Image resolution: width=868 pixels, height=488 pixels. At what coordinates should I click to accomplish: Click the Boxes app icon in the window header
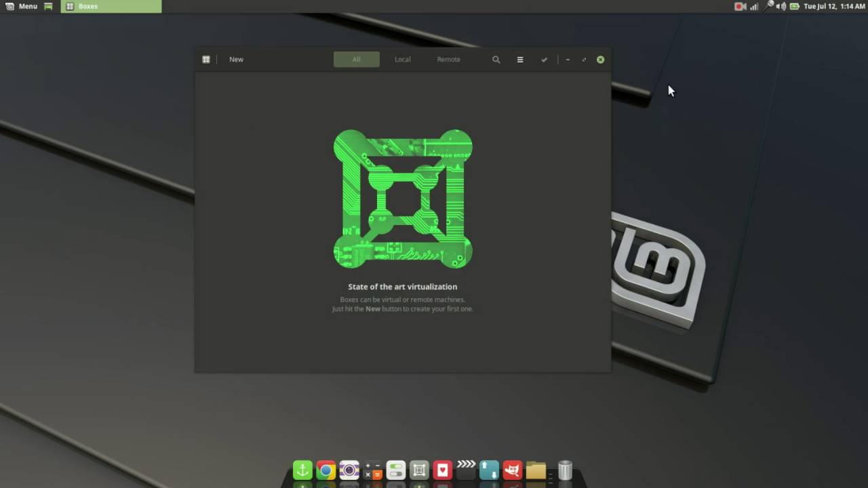[x=206, y=60]
